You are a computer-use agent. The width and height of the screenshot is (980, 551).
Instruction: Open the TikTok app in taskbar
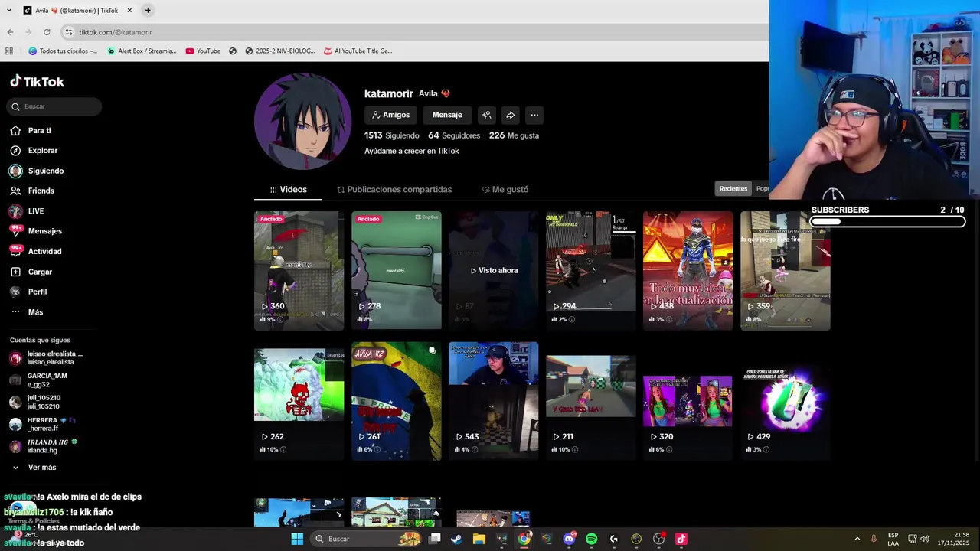(x=681, y=539)
